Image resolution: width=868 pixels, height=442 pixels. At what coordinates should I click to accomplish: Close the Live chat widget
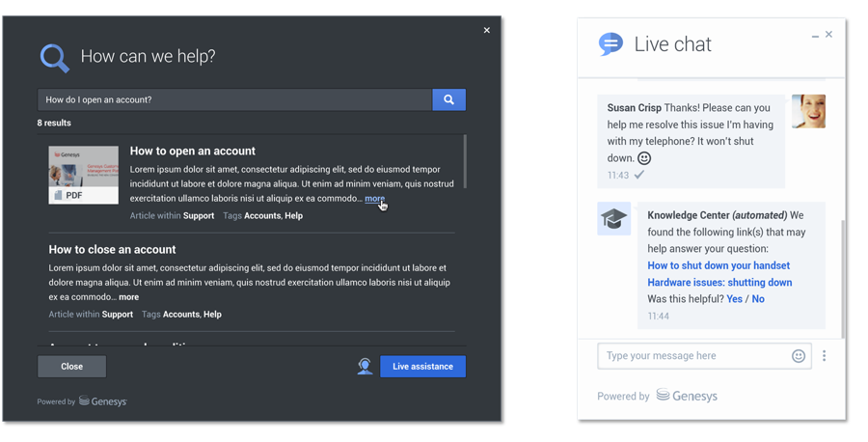[x=828, y=35]
